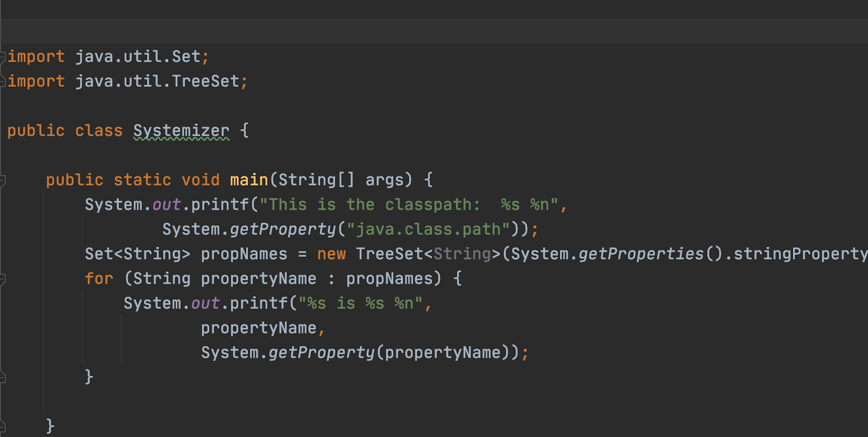868x437 pixels.
Task: Click the getProperties method call
Action: pyautogui.click(x=641, y=254)
